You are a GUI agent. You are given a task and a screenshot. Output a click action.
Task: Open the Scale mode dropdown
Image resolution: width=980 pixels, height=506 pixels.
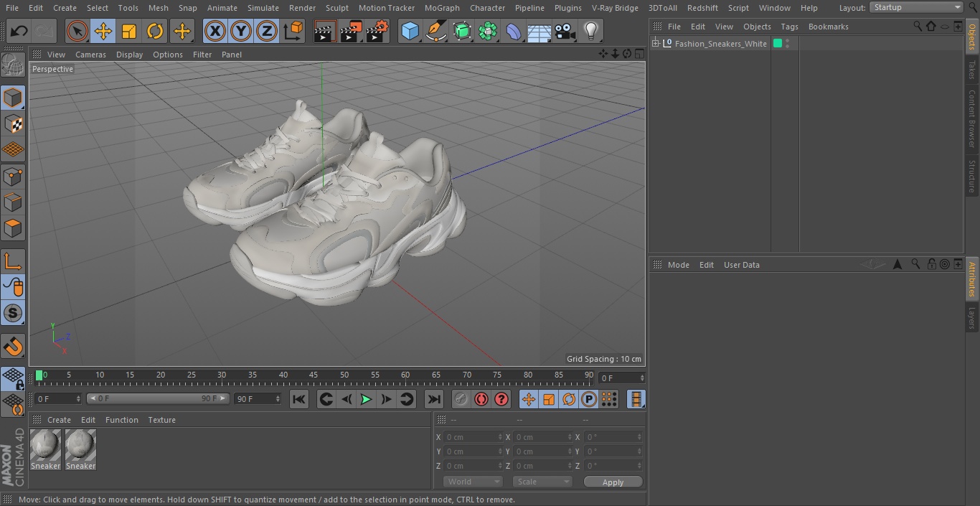pos(542,482)
